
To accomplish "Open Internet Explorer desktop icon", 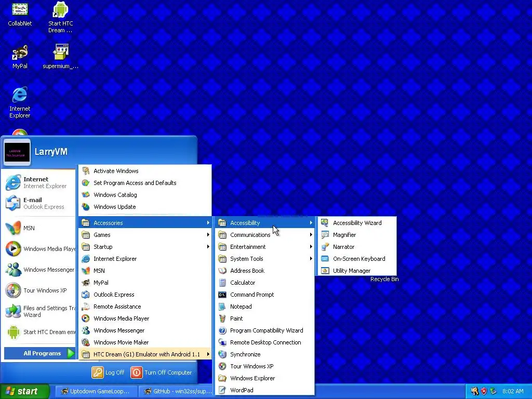I will pyautogui.click(x=20, y=102).
